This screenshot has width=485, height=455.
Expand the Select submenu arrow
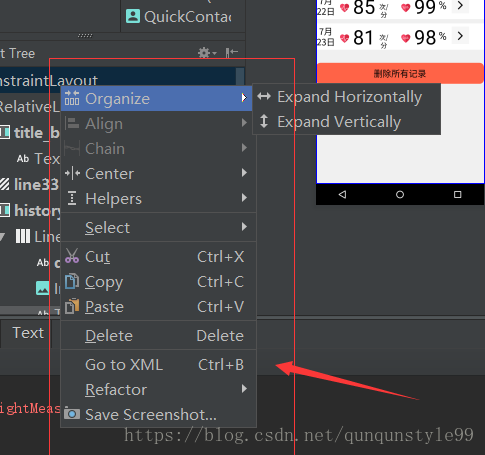tap(244, 227)
